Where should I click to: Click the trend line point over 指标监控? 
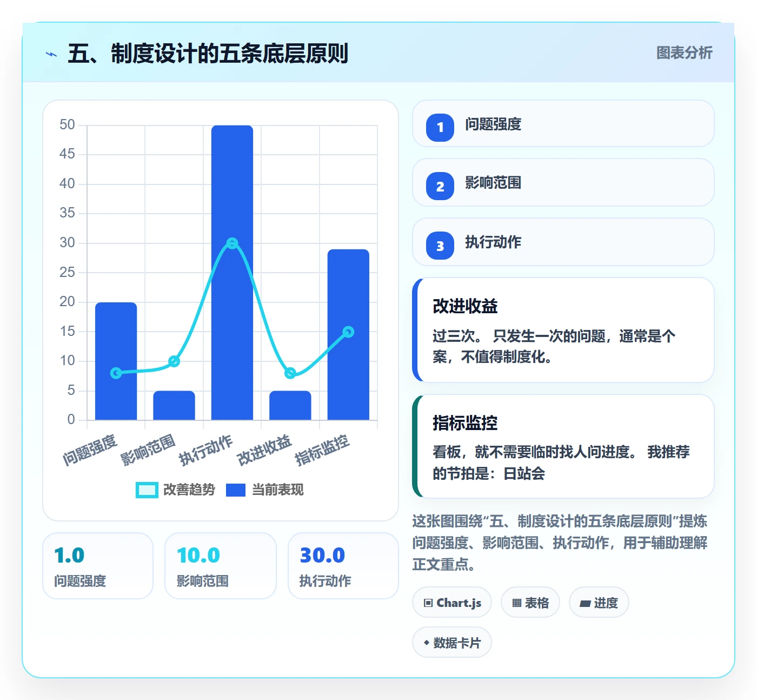[x=348, y=332]
